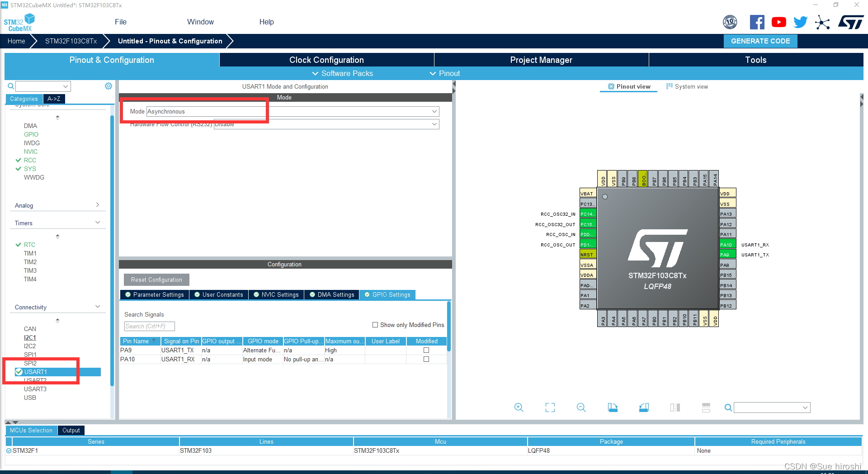This screenshot has width=868, height=474.
Task: Select RCC in System Core list
Action: [30, 160]
